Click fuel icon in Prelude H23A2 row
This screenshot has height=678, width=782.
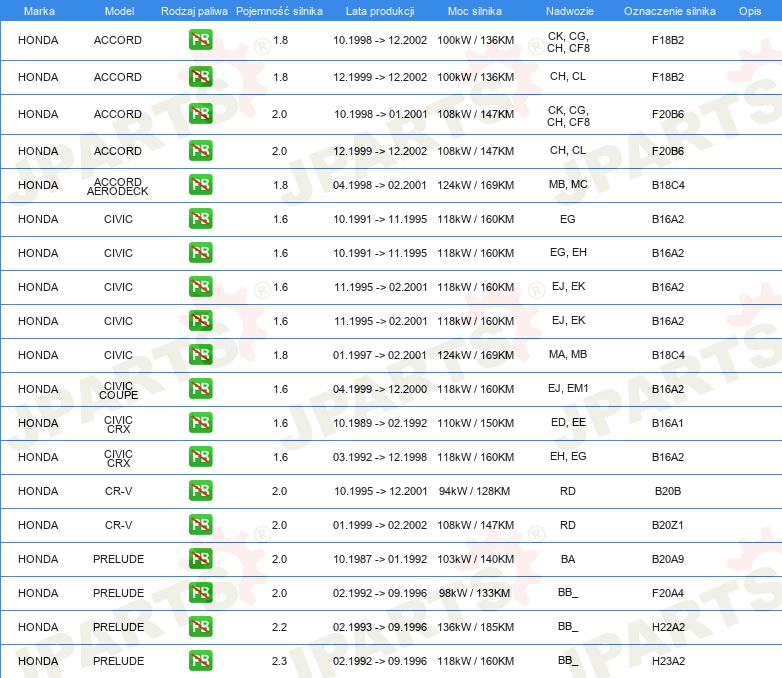(200, 661)
